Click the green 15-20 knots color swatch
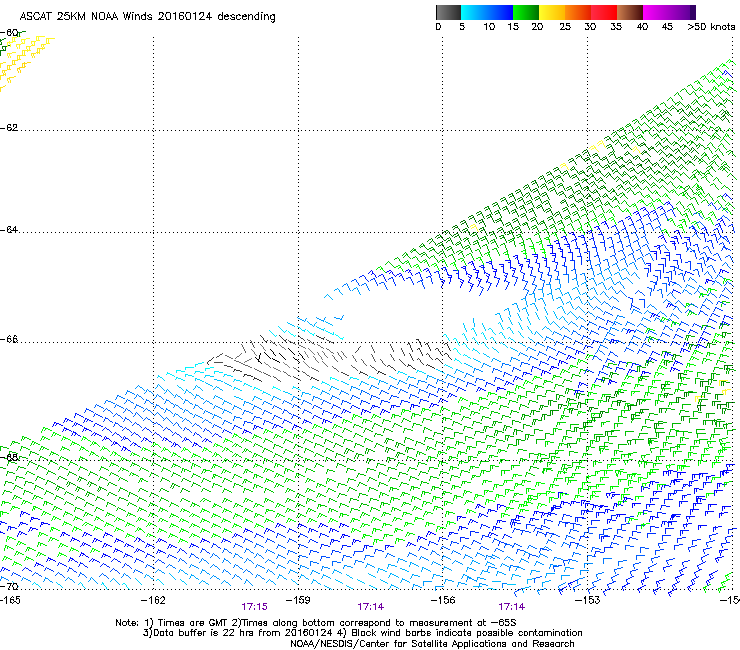 pyautogui.click(x=526, y=12)
